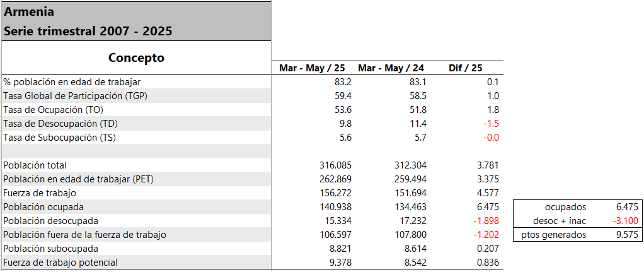Click the Serie trimestral 2007 - 2025 heading
Image resolution: width=644 pixels, height=272 pixels.
(88, 32)
